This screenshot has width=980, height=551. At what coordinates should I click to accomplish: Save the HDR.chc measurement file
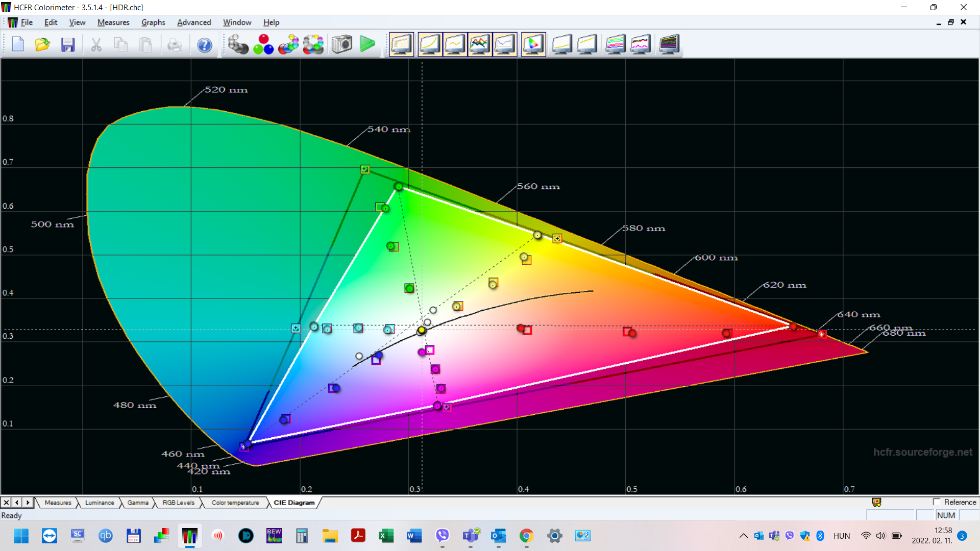click(x=68, y=45)
